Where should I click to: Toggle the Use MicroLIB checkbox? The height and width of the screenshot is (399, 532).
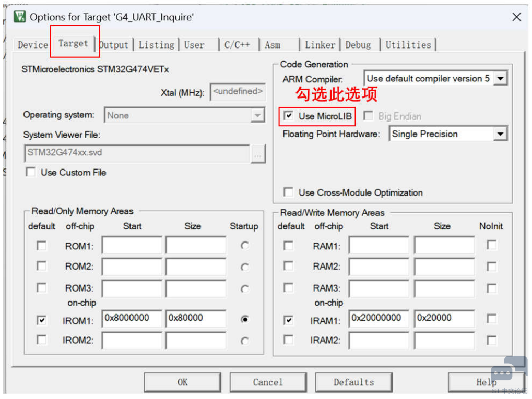pos(288,116)
